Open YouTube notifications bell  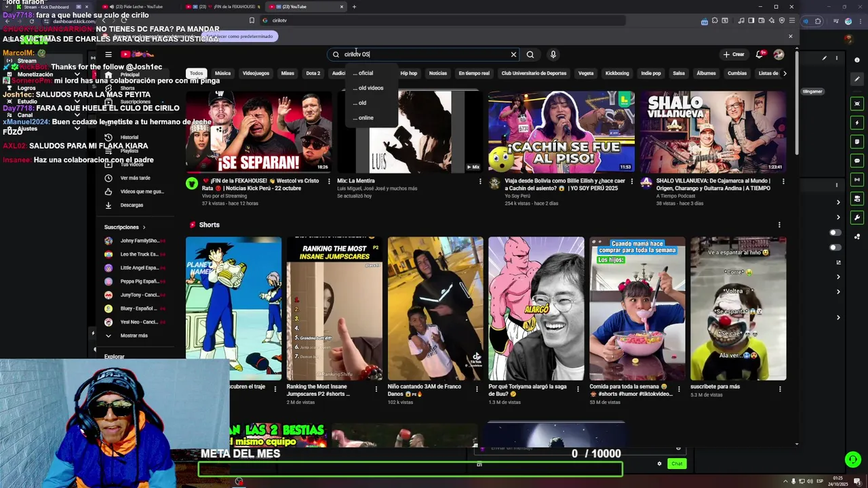point(760,54)
